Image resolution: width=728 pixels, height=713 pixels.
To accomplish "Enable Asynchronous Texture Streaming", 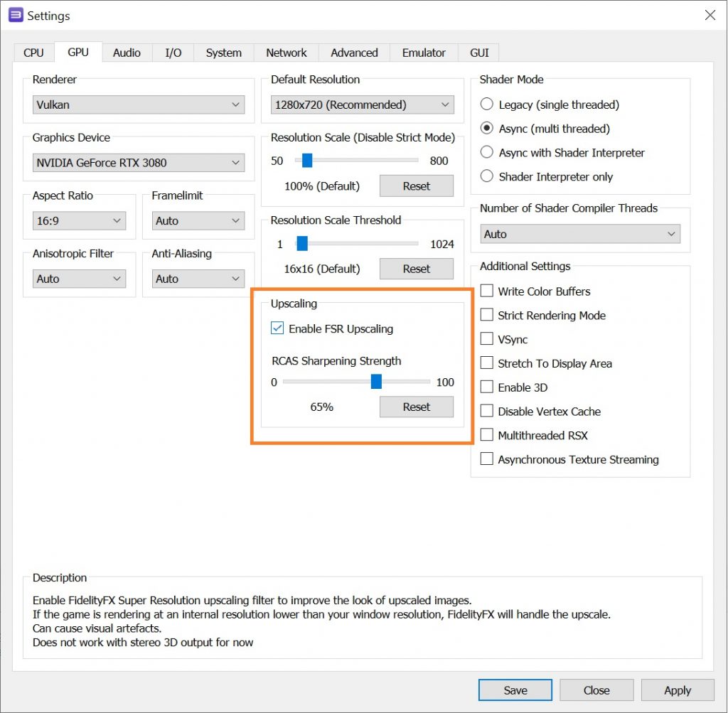I will click(x=486, y=459).
